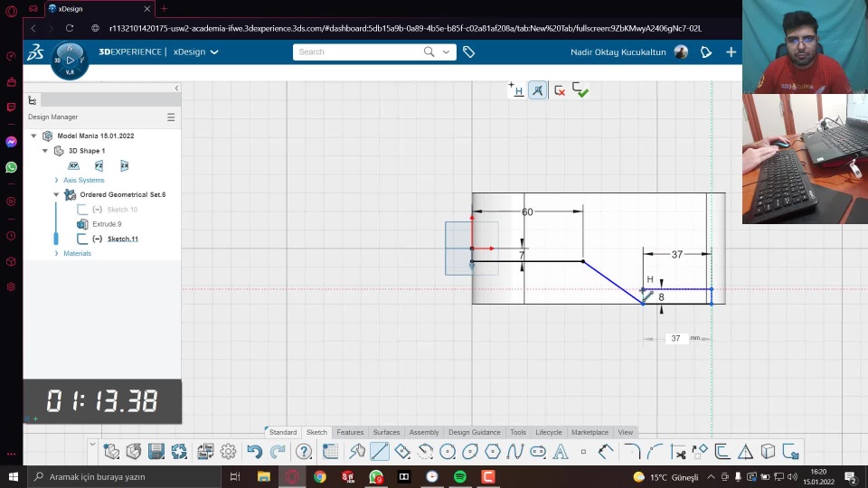Collapse the 3D Shape 1 node
Viewport: 868px width, 488px height.
(x=45, y=151)
